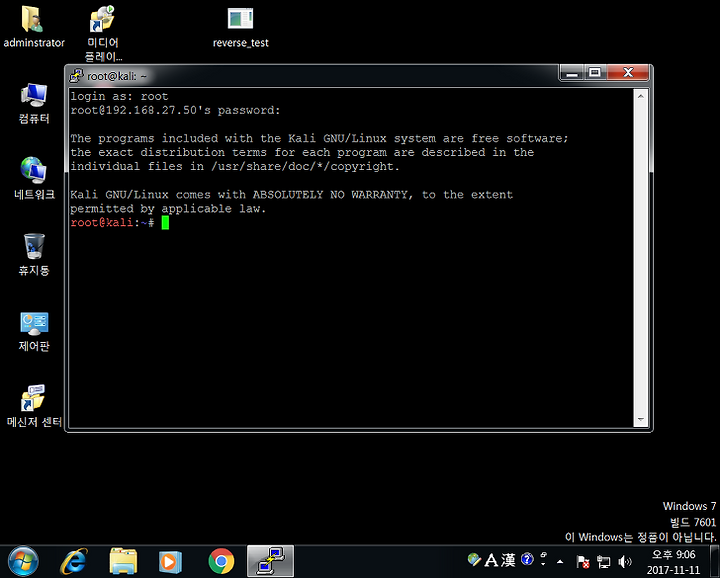Click the 'login as: root' line
This screenshot has width=720, height=578.
coord(119,96)
